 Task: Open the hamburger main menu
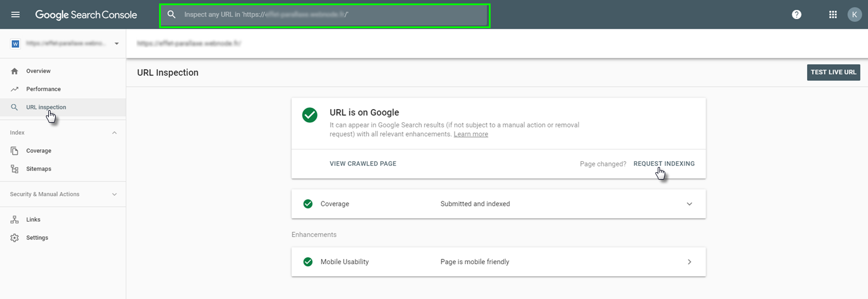pyautogui.click(x=16, y=14)
